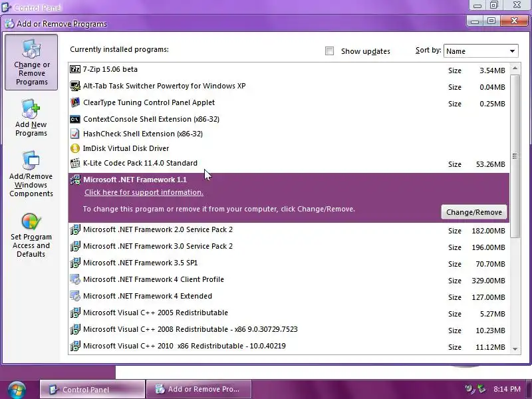Click the taskbar clock showing 8:14 PM

click(x=507, y=389)
